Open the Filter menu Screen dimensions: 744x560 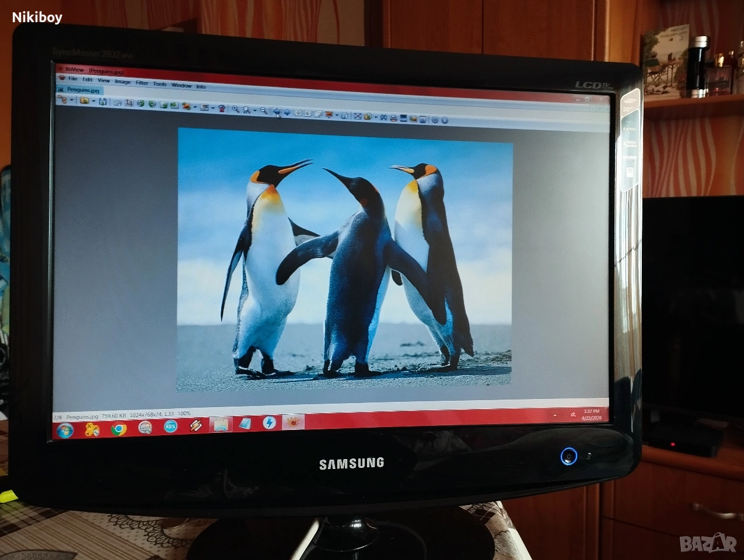coord(142,83)
